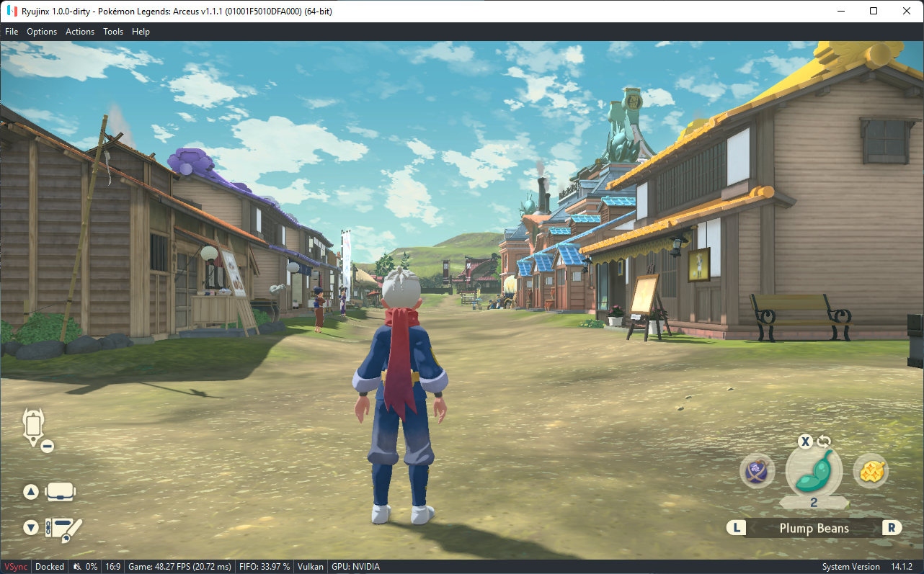Select the Plump Beans item icon
The width and height of the screenshot is (924, 574).
click(813, 471)
